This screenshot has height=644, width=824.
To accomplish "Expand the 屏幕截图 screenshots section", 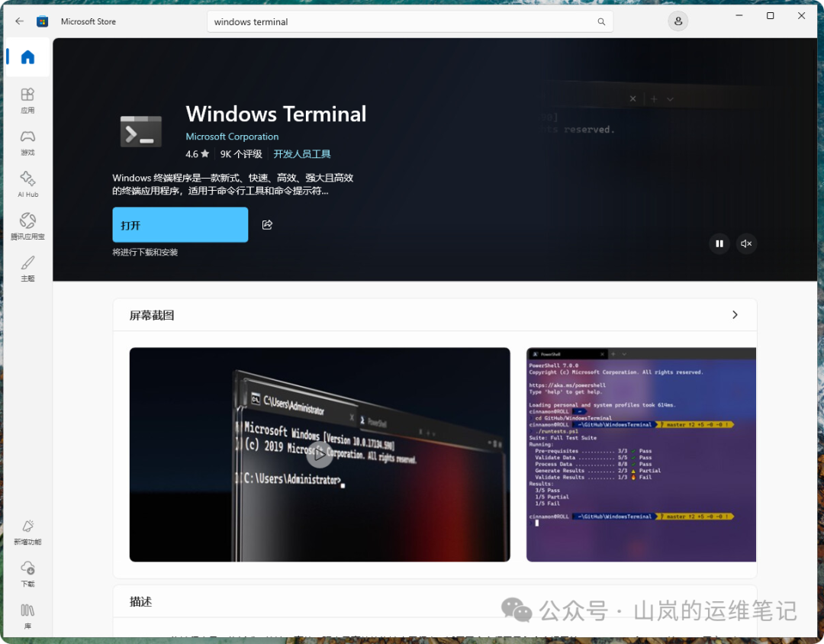I will (x=735, y=314).
